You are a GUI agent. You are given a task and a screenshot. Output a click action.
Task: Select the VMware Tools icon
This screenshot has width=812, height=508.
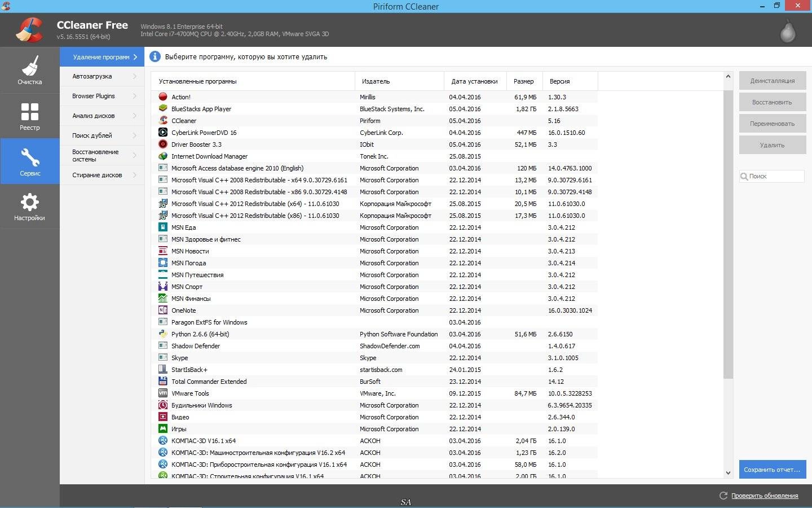163,393
